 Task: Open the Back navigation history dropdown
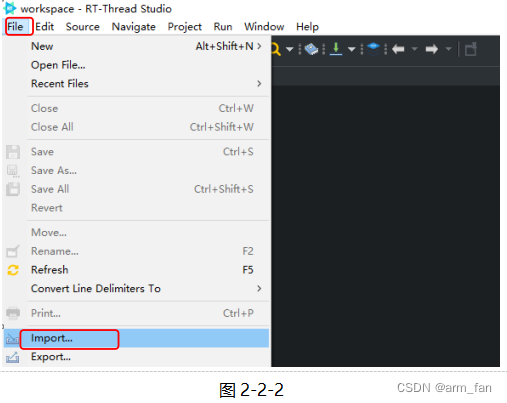click(x=414, y=49)
